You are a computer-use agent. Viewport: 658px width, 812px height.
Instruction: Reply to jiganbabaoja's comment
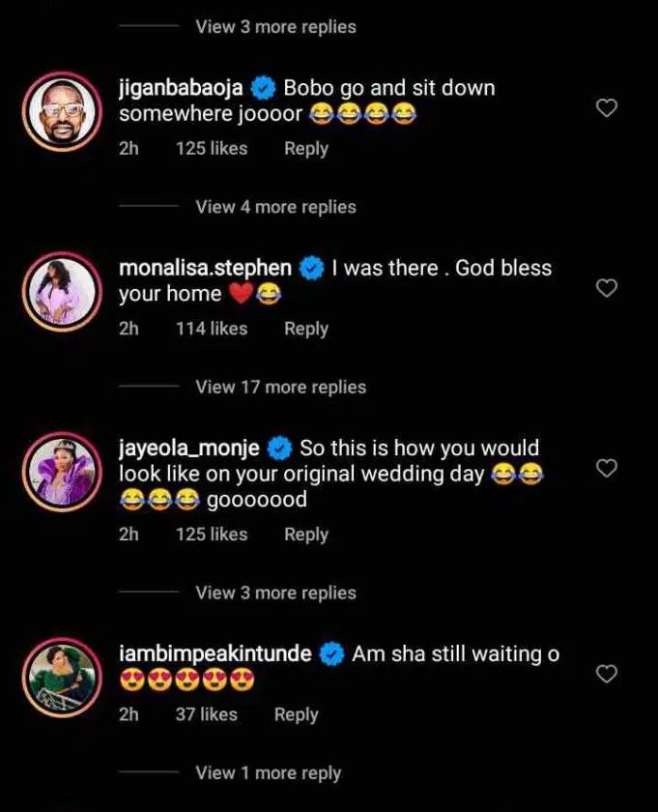pyautogui.click(x=305, y=149)
